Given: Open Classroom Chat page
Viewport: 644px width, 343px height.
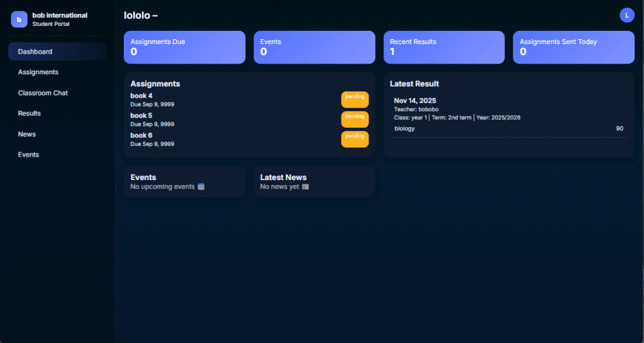Looking at the screenshot, I should (43, 93).
